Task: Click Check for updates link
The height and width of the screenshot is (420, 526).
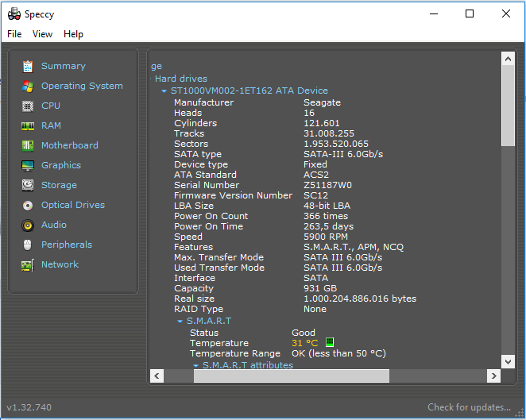Action: pyautogui.click(x=469, y=407)
